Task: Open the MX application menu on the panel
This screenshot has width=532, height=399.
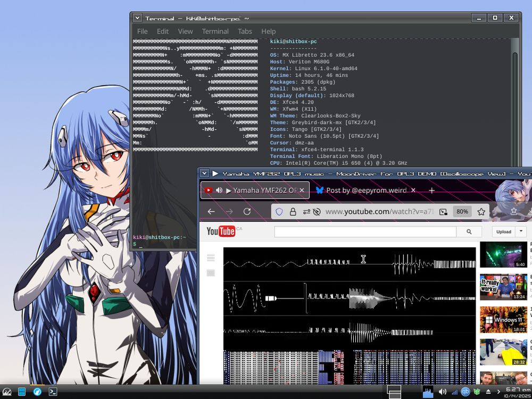Action: pyautogui.click(x=6, y=392)
